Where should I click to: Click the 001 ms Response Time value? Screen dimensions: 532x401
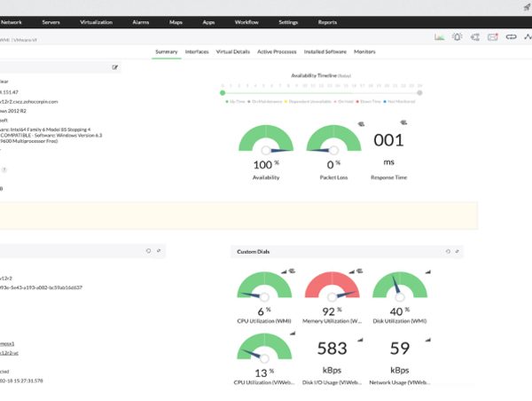pyautogui.click(x=388, y=140)
